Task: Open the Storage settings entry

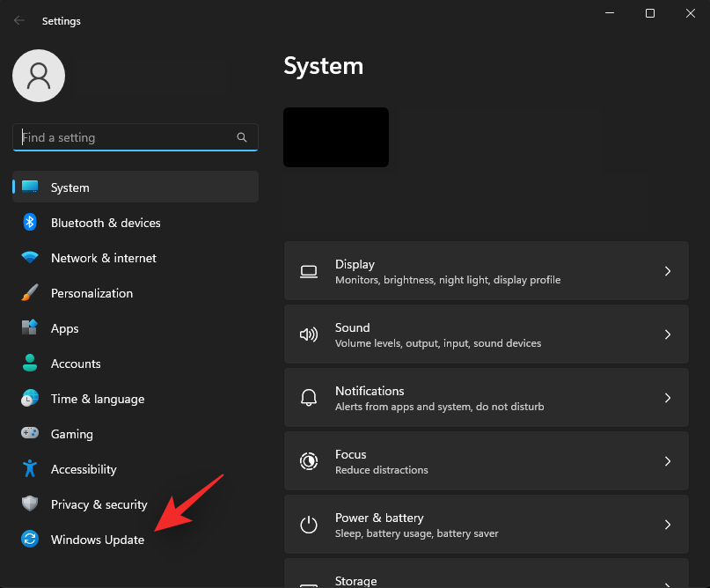Action: (487, 577)
